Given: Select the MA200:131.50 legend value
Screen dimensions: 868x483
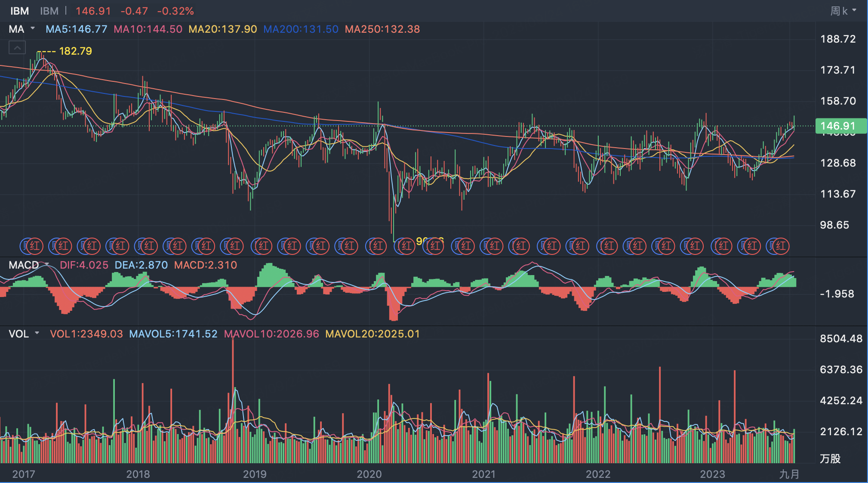Looking at the screenshot, I should pyautogui.click(x=301, y=29).
